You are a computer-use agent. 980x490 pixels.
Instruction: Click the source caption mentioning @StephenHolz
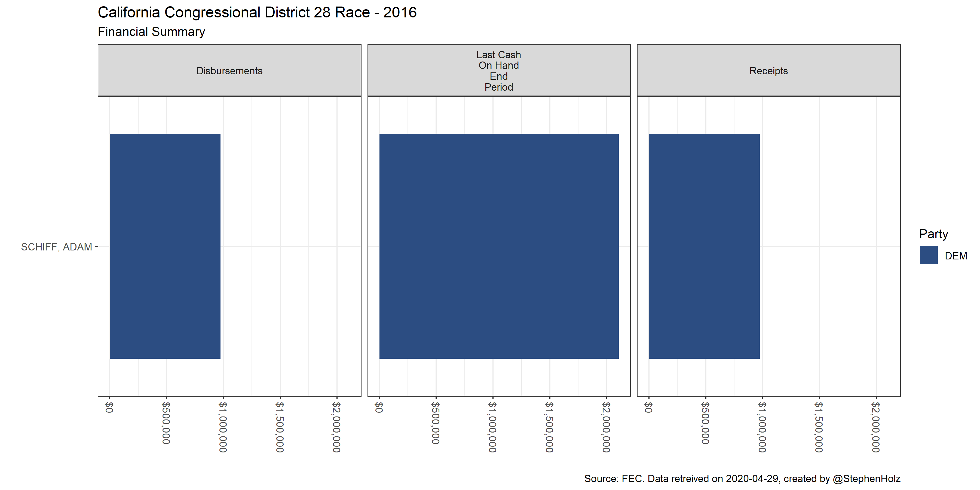click(x=742, y=478)
